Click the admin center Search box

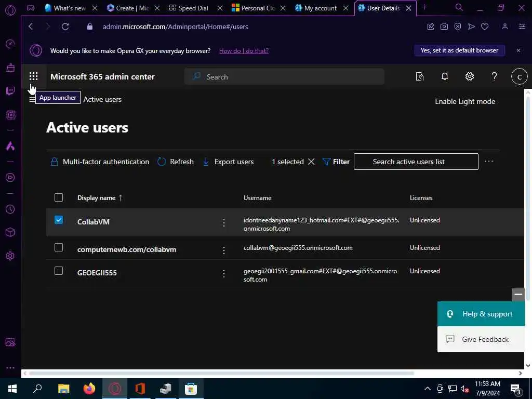284,77
